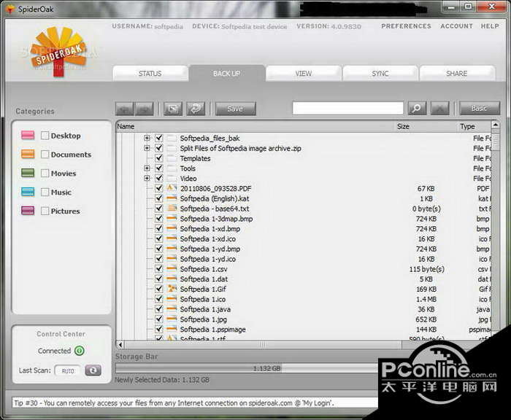This screenshot has height=420, width=511.
Task: Click the horizontal scrollbar left arrow
Action: coord(120,344)
